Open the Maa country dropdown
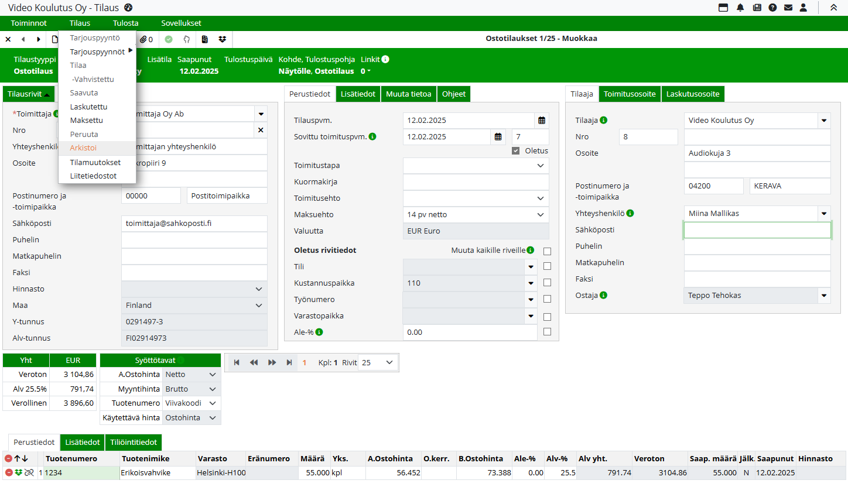The width and height of the screenshot is (848, 504). (258, 306)
